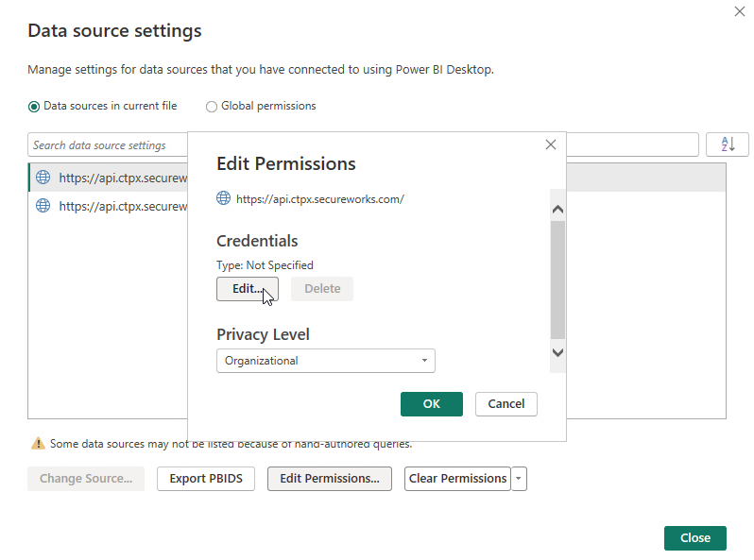Click the yellow warning triangle icon

(x=38, y=443)
